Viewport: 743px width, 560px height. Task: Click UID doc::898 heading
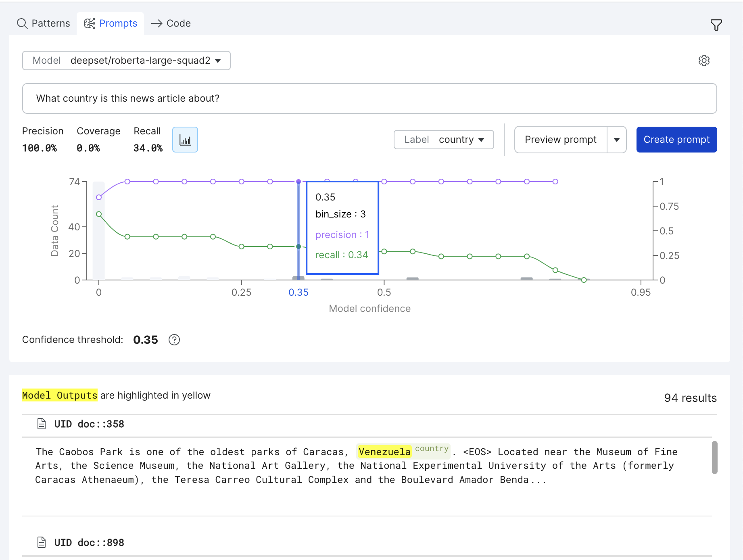point(89,543)
